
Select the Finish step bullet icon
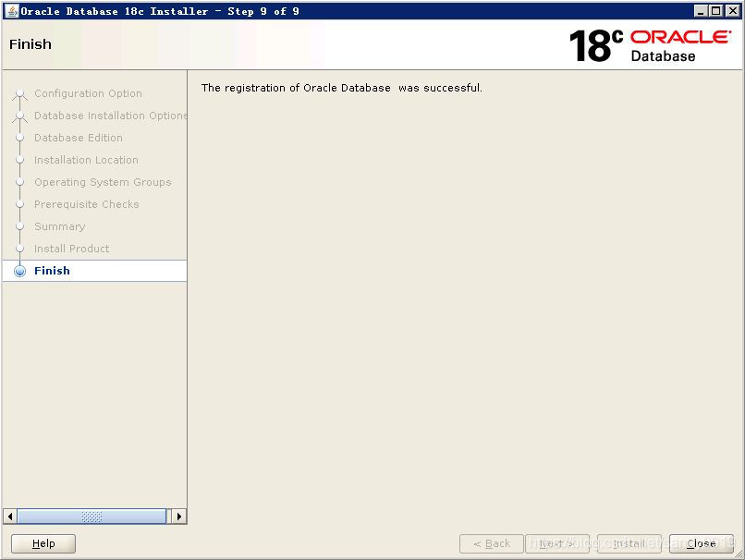(20, 271)
